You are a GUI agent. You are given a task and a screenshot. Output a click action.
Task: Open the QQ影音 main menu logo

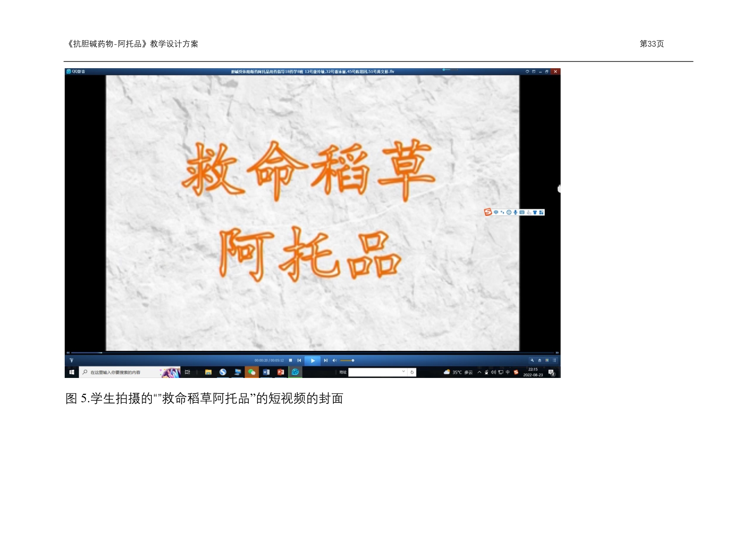pos(69,72)
